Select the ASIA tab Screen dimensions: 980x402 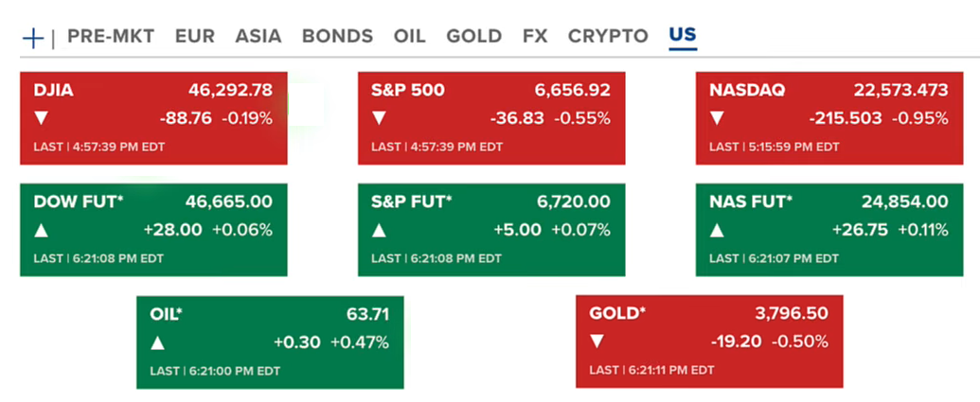(258, 37)
